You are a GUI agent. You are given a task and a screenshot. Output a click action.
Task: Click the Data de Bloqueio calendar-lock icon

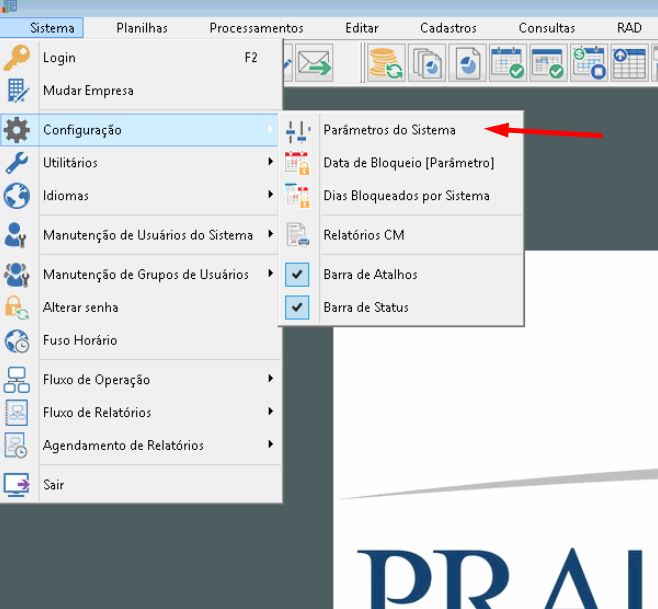click(297, 163)
